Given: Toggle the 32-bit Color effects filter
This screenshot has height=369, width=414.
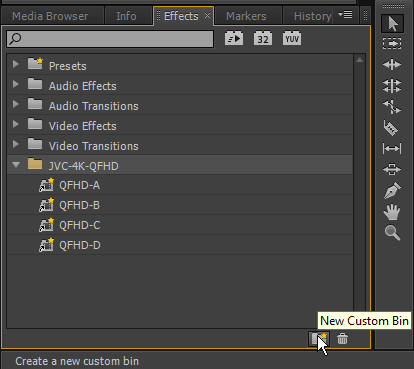Looking at the screenshot, I should pyautogui.click(x=263, y=39).
